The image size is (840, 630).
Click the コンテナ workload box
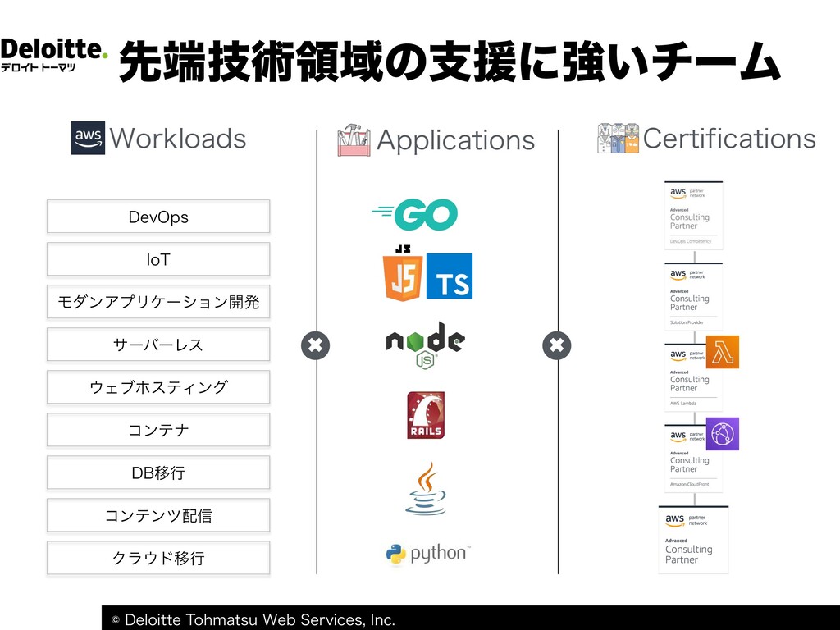pyautogui.click(x=158, y=430)
